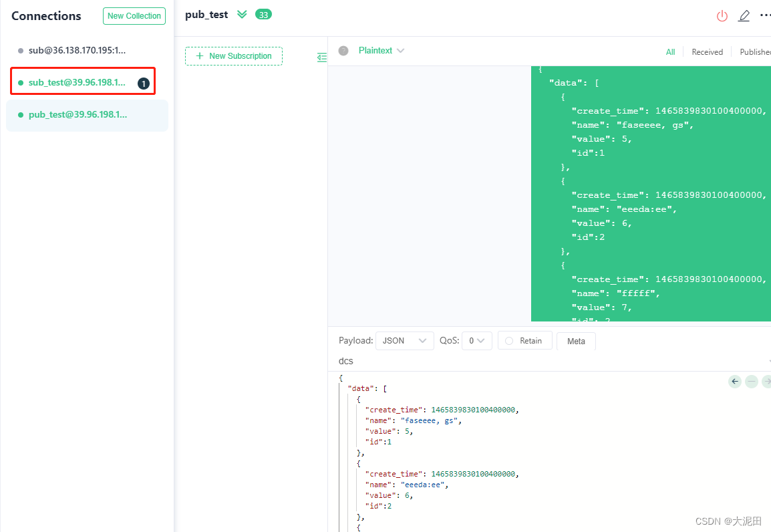Viewport: 771px width, 532px height.
Task: Load previous sent payload with left arrow
Action: point(735,382)
